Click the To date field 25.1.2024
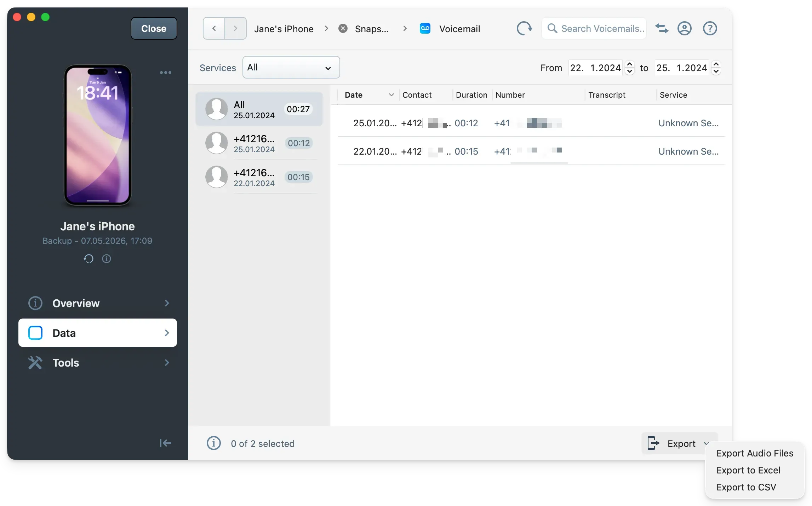This screenshot has height=506, width=812. tap(682, 68)
